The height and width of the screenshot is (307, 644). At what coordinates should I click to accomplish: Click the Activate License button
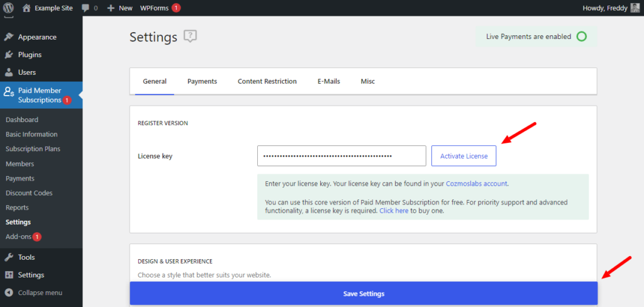tap(464, 156)
